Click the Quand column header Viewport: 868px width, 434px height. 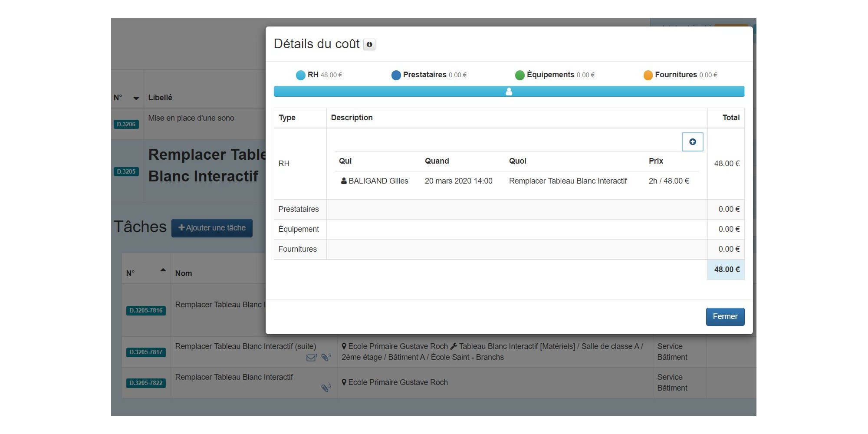pyautogui.click(x=437, y=161)
